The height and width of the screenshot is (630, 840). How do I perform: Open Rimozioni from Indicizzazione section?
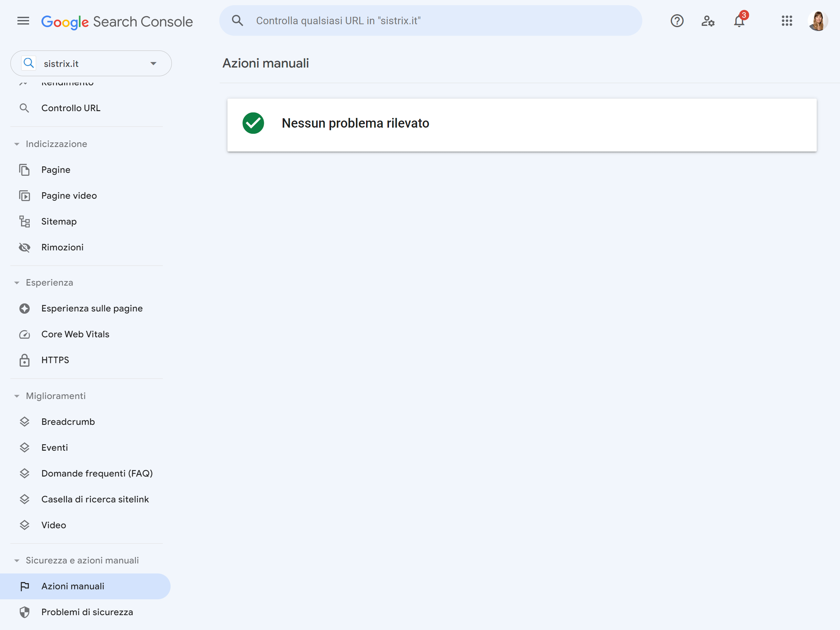pyautogui.click(x=61, y=247)
